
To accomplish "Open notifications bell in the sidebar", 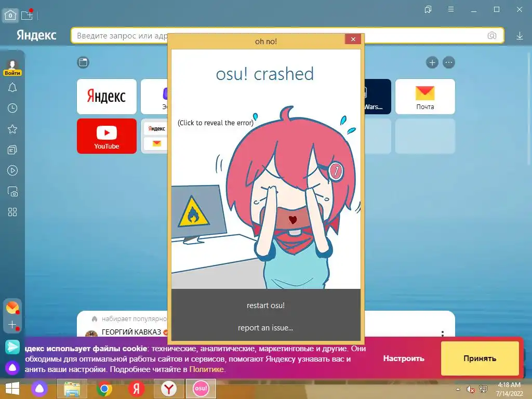I will [12, 88].
